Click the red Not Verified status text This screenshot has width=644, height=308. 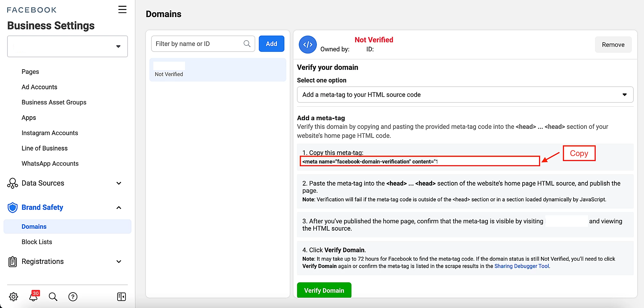pyautogui.click(x=374, y=40)
